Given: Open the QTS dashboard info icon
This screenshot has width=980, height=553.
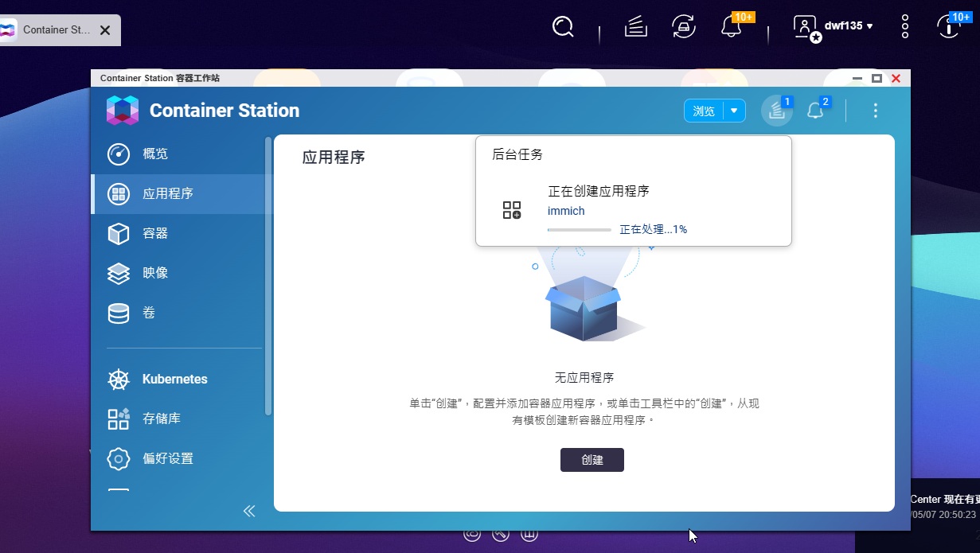Looking at the screenshot, I should coord(948,26).
